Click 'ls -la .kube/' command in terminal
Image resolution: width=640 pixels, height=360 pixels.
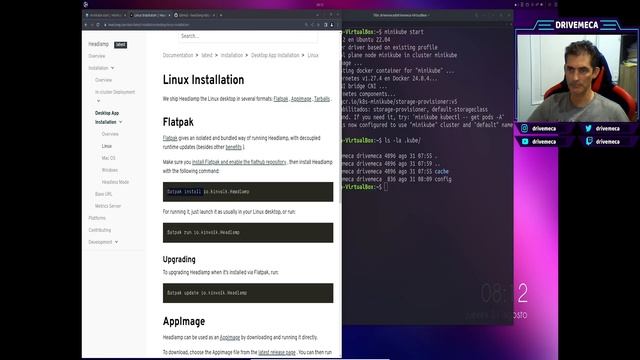click(402, 140)
